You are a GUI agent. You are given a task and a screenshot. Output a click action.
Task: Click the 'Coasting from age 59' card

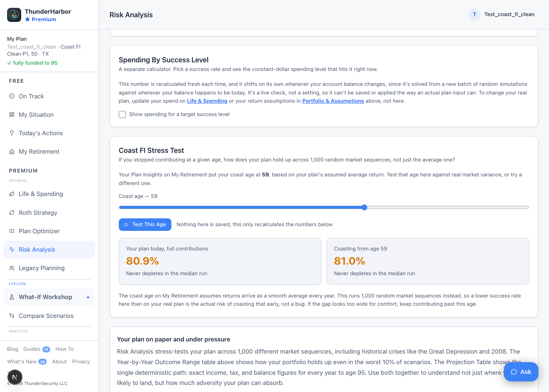[428, 261]
